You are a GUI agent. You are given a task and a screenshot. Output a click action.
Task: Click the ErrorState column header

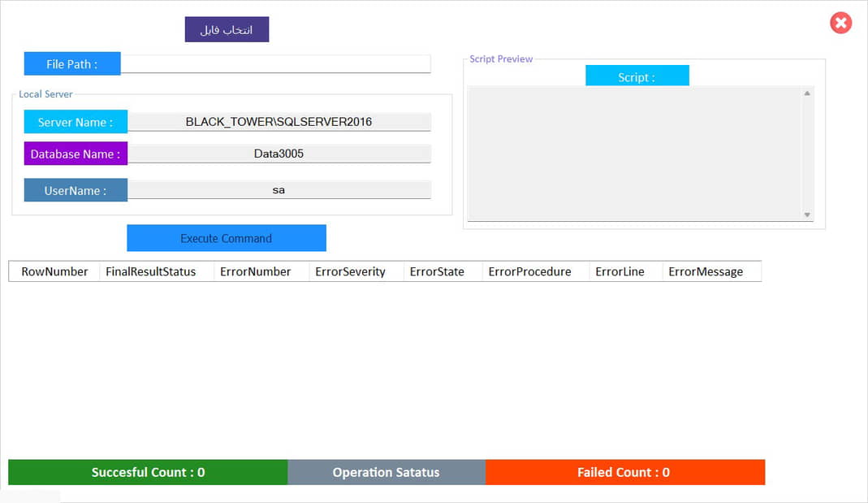[x=437, y=271]
